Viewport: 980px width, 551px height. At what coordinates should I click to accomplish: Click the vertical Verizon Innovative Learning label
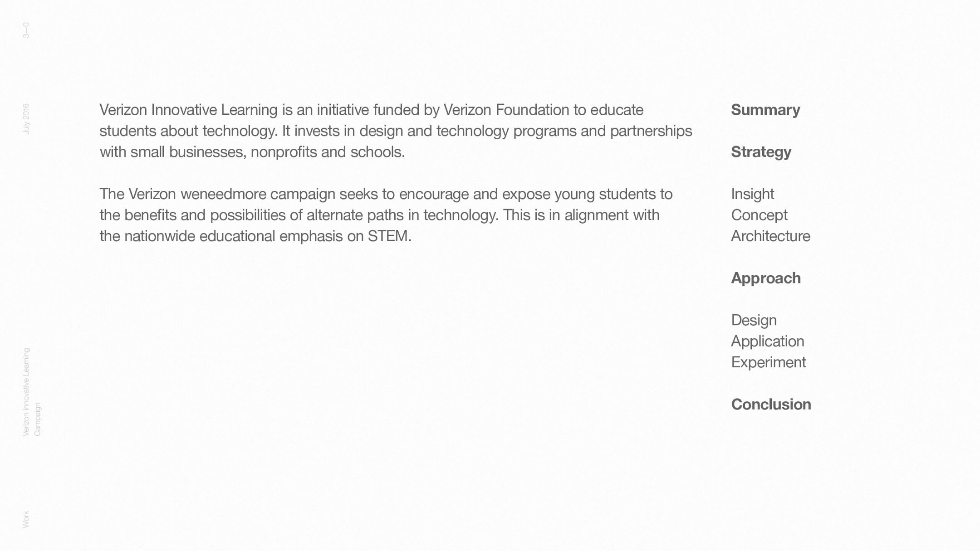[x=26, y=392]
